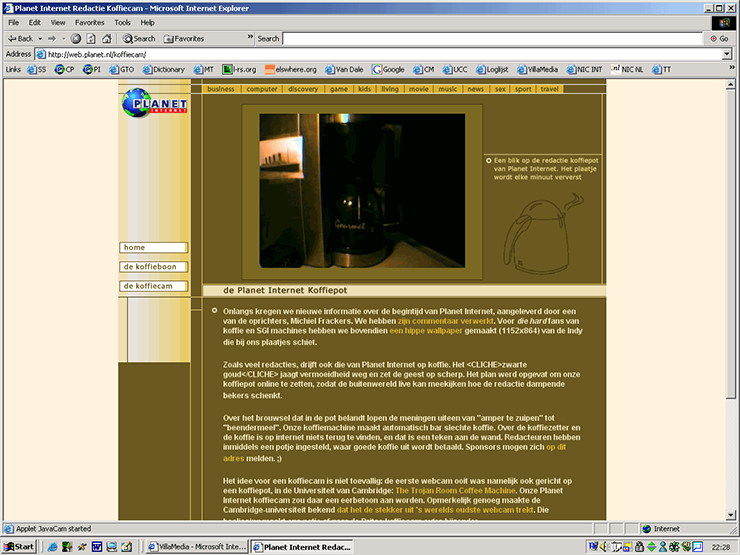Click the Stop loading icon

point(76,38)
